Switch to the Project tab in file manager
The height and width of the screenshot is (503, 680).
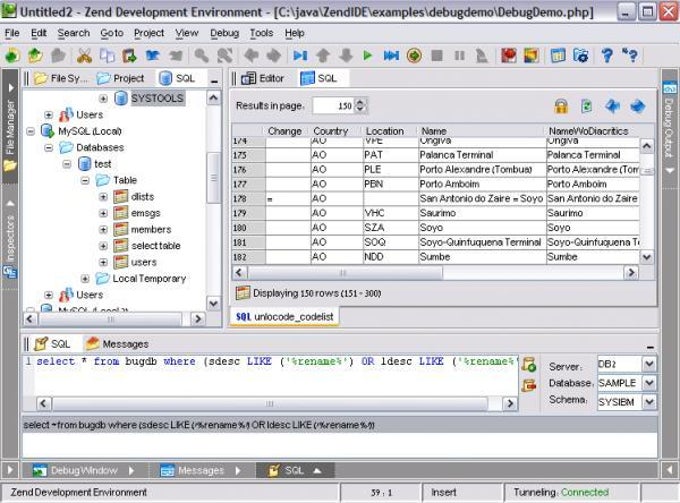(x=120, y=78)
